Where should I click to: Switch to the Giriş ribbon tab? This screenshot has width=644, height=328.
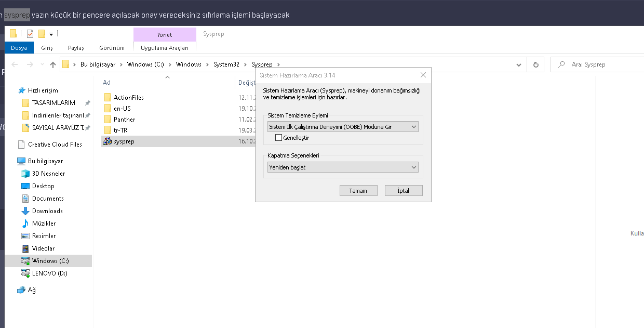pyautogui.click(x=47, y=48)
